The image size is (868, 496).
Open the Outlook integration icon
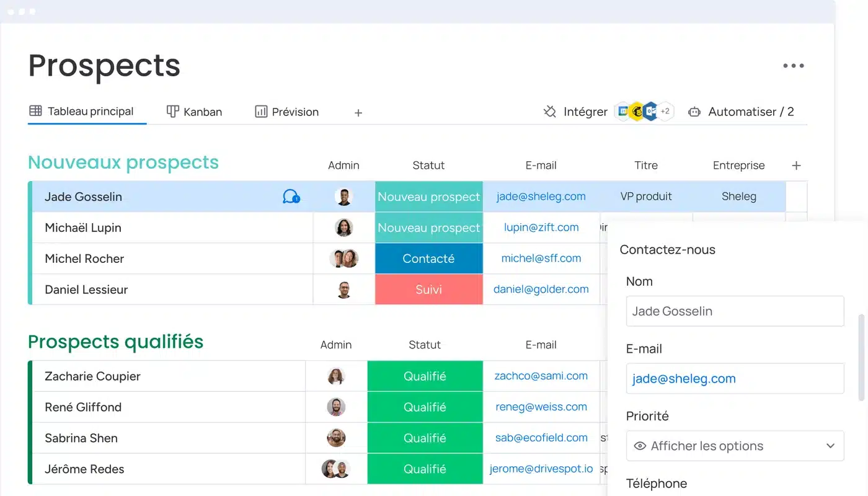pos(650,112)
